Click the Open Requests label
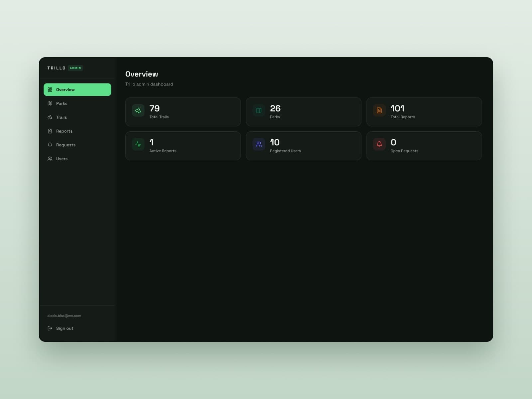532x399 pixels. click(404, 151)
